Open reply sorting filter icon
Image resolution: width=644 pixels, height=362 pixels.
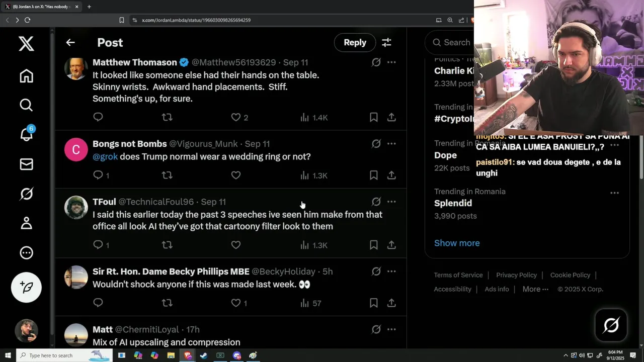pyautogui.click(x=386, y=43)
